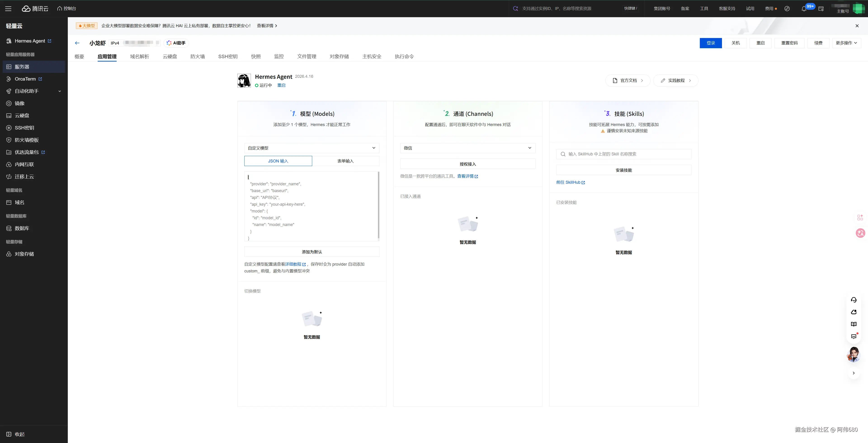Viewport: 868px width, 443px height.
Task: Click the Hermes Agent profile image
Action: (x=244, y=81)
